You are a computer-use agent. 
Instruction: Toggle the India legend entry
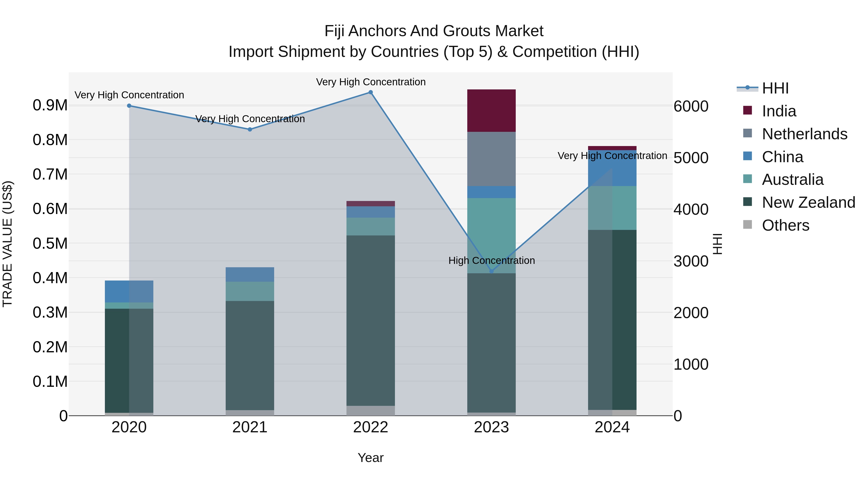[770, 111]
